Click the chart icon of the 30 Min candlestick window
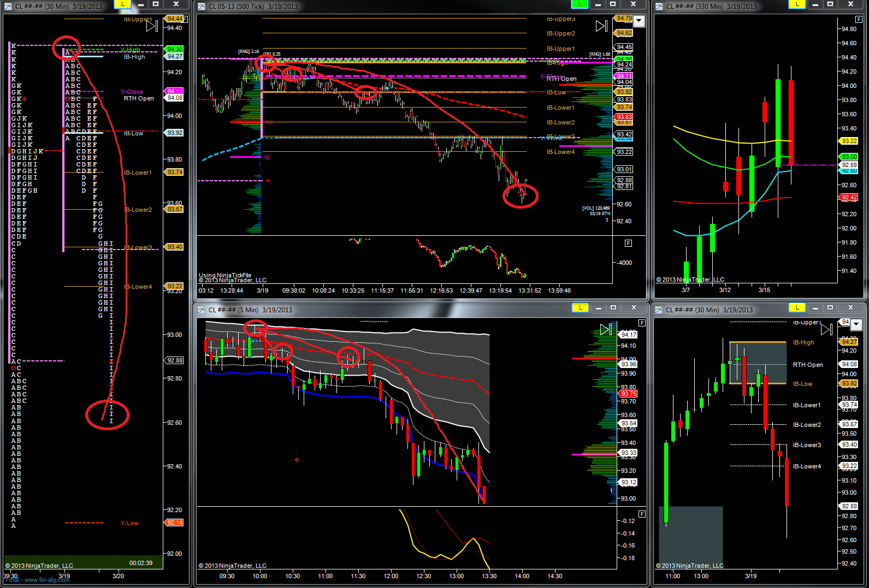The image size is (869, 588). [x=659, y=310]
